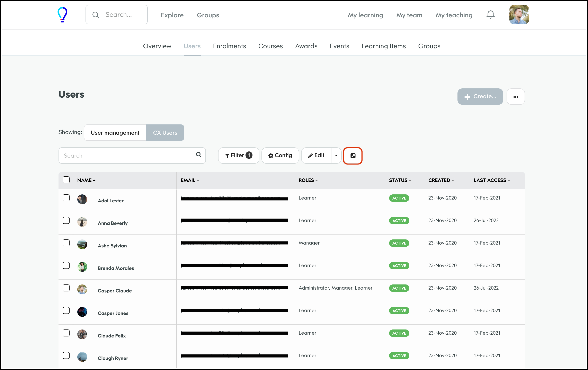Click the magnifier icon in users search

(198, 155)
